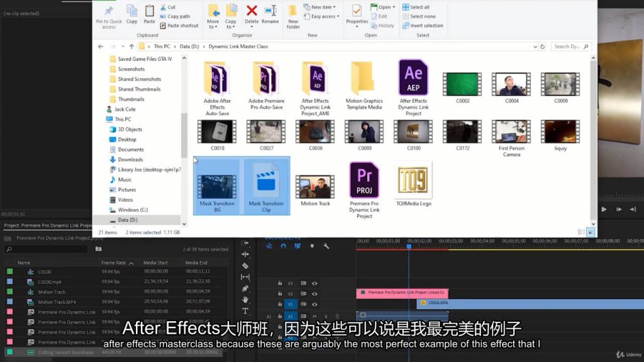Click Select none in the ribbon
The height and width of the screenshot is (362, 644).
point(418,16)
